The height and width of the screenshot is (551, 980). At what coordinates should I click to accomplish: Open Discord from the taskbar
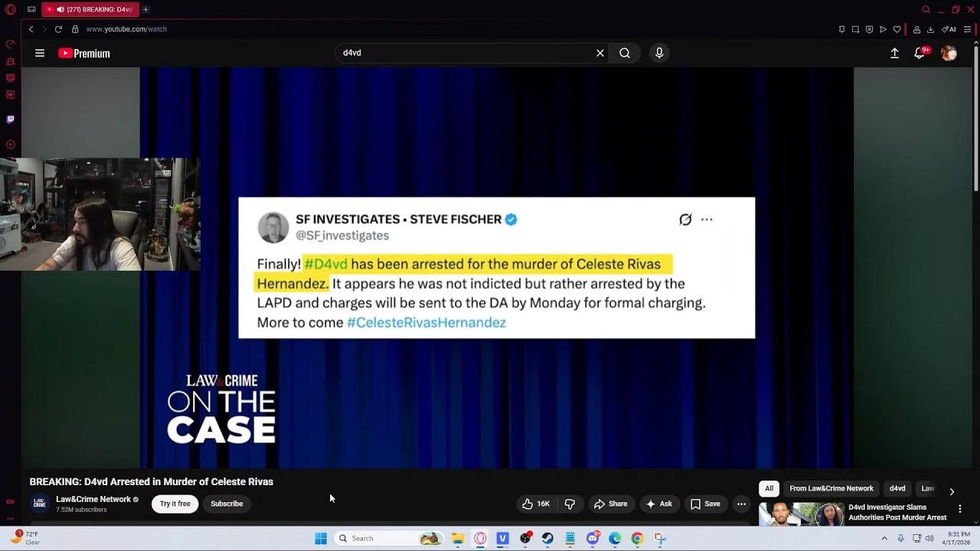point(593,539)
